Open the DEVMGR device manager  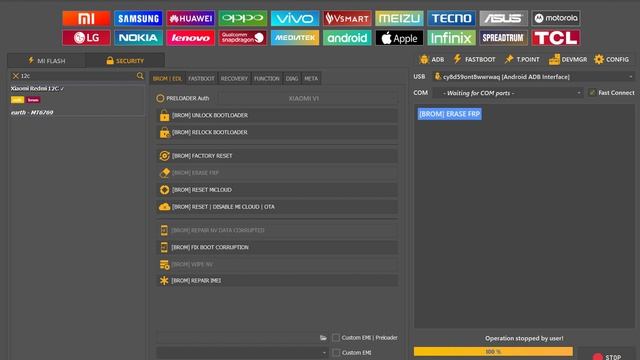568,60
